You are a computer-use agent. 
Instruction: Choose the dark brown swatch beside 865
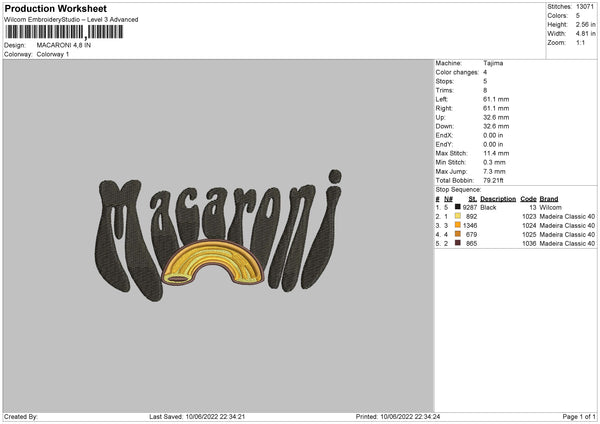coord(457,243)
